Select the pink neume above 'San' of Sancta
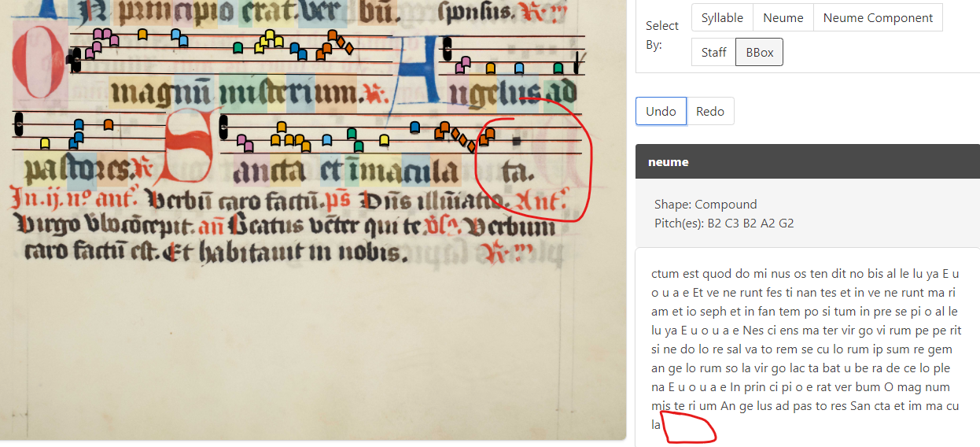The width and height of the screenshot is (980, 447). (x=245, y=142)
